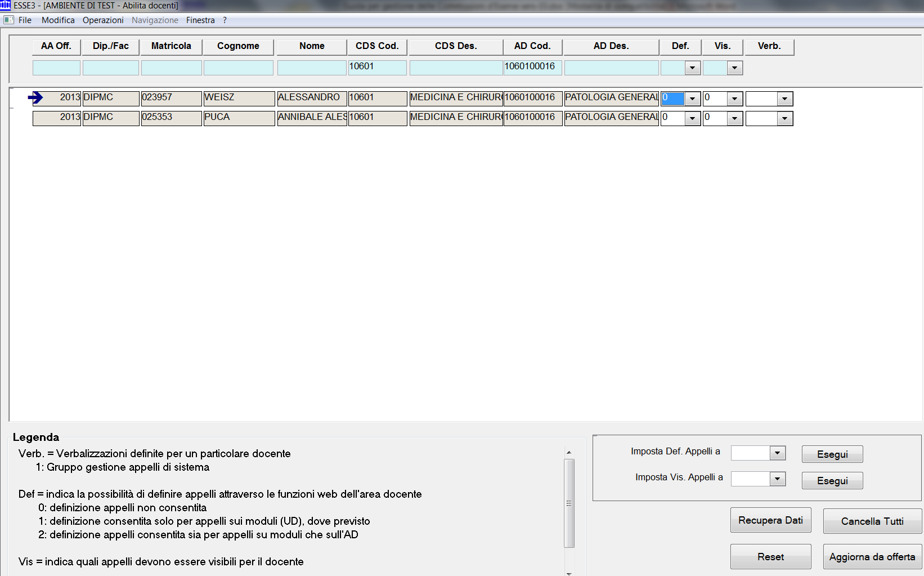
Task: Click the Legenda vertical scrollbar thumb
Action: (569, 503)
